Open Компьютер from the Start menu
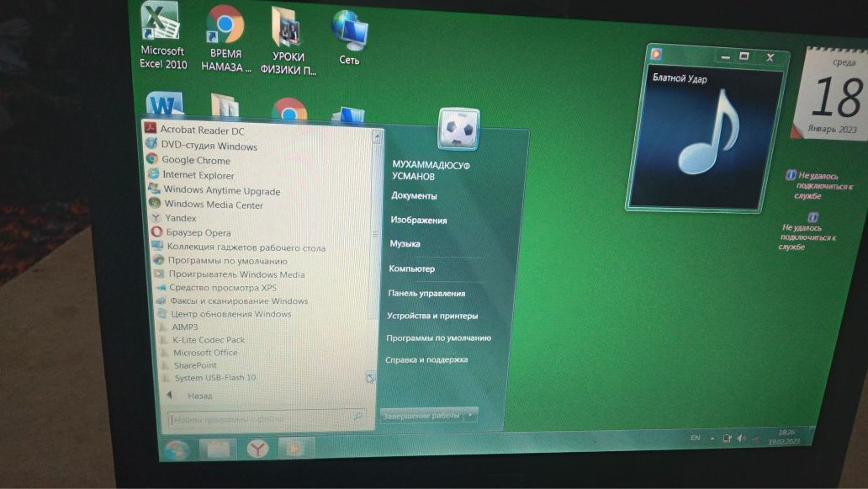The image size is (868, 489). [411, 268]
